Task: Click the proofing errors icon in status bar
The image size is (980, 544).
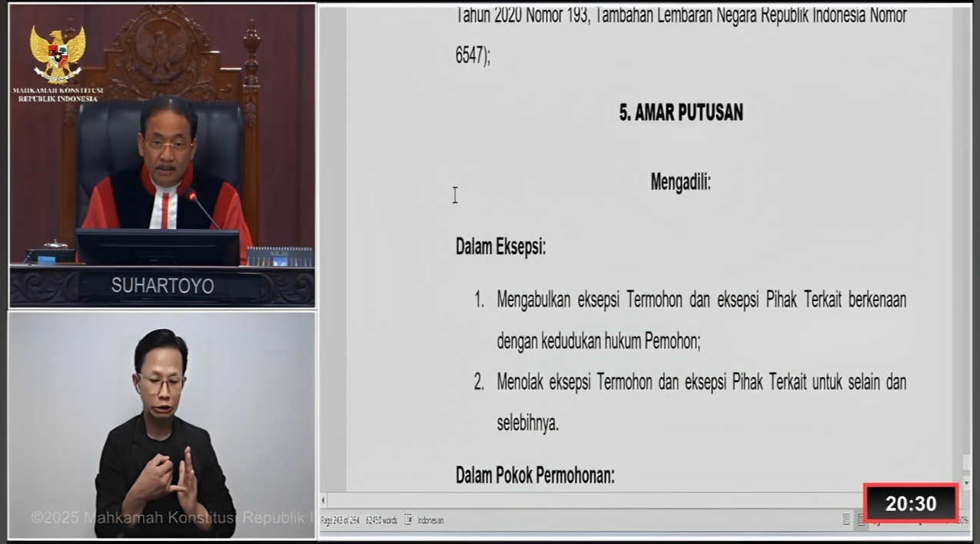Action: coord(409,520)
